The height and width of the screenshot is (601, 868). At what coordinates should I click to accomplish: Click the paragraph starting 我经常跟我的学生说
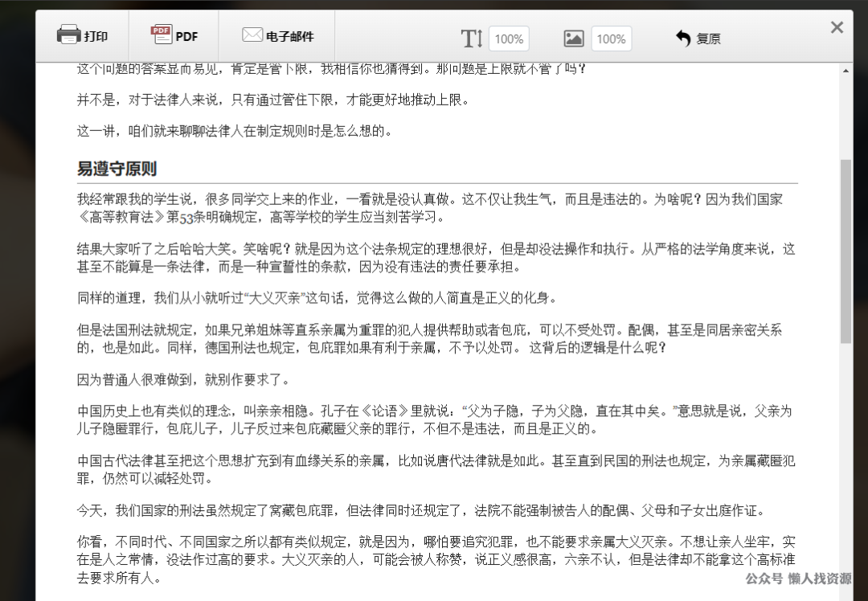(x=429, y=208)
